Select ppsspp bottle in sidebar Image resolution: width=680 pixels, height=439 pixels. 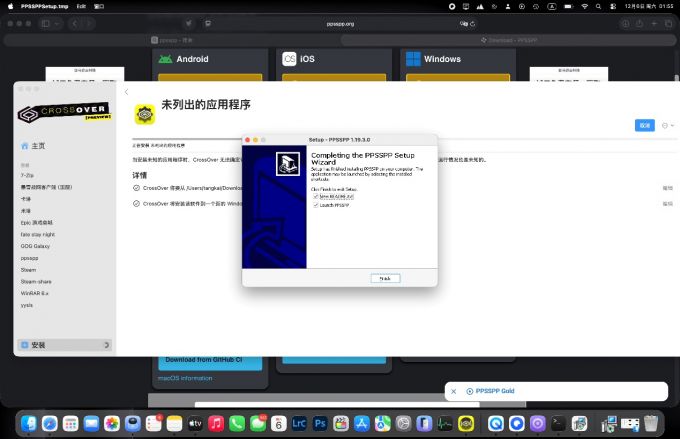29,258
